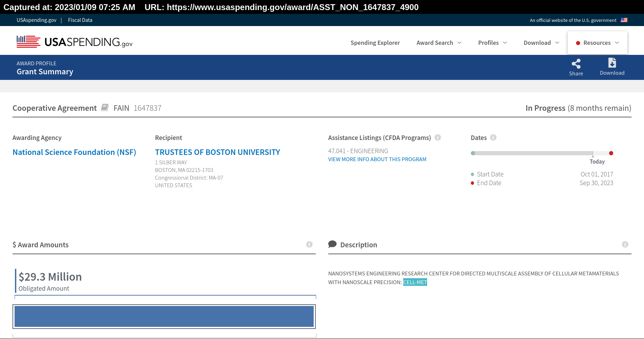Open the Download navigation dropdown
This screenshot has width=644, height=339.
pos(541,43)
